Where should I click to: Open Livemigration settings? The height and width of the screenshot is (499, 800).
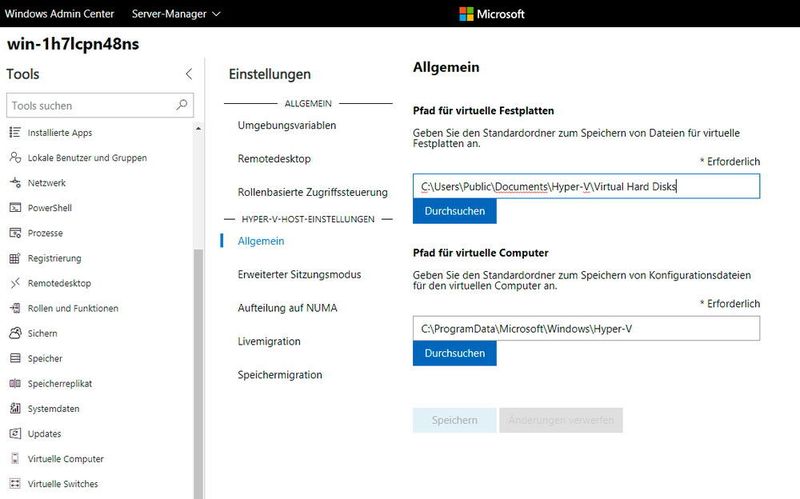click(269, 341)
